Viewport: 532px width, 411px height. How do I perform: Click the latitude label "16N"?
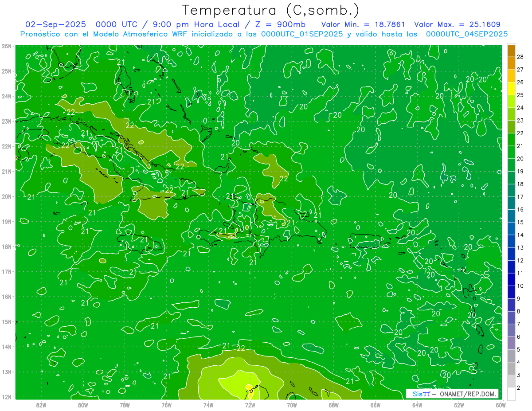point(7,297)
